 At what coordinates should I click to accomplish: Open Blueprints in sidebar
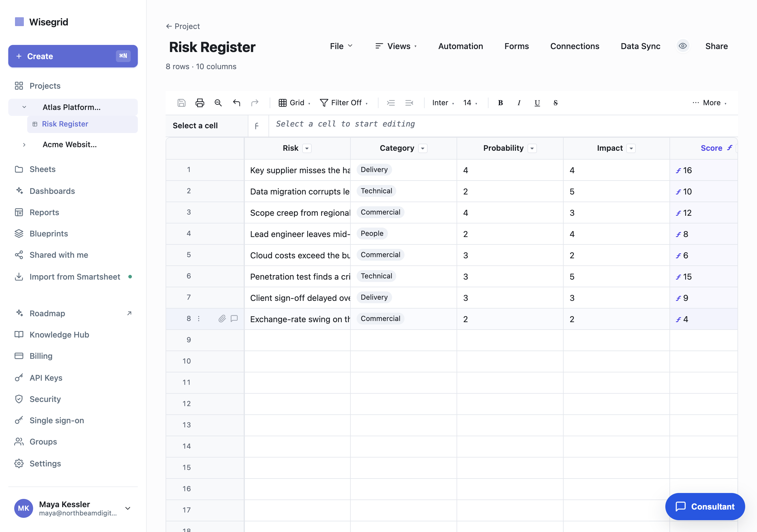tap(73, 233)
